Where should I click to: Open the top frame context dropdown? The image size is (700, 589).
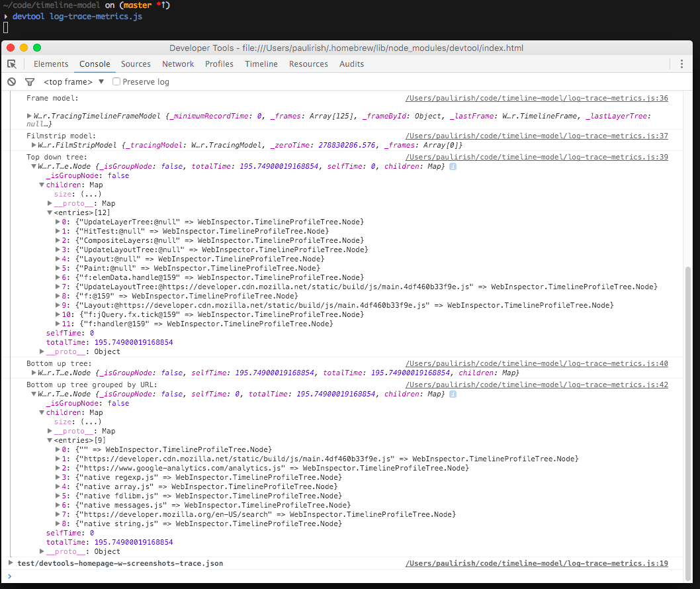coord(73,81)
